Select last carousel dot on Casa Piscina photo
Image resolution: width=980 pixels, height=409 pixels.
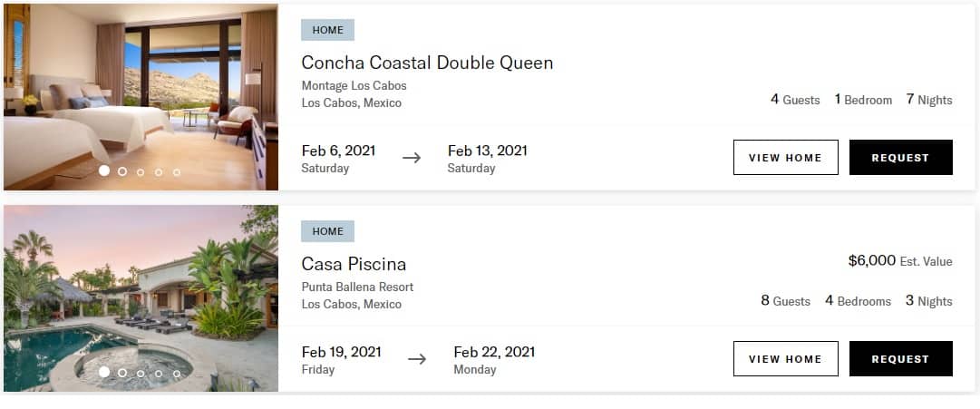coord(177,374)
